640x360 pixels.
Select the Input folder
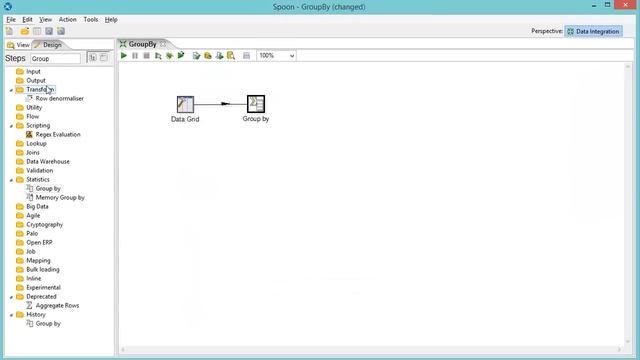coord(33,71)
